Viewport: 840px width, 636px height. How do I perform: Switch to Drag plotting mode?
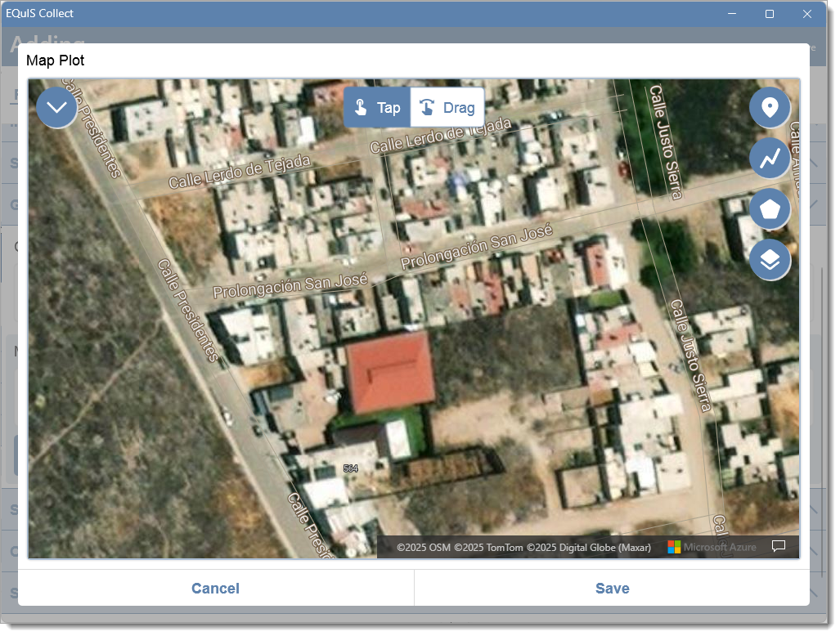point(447,108)
